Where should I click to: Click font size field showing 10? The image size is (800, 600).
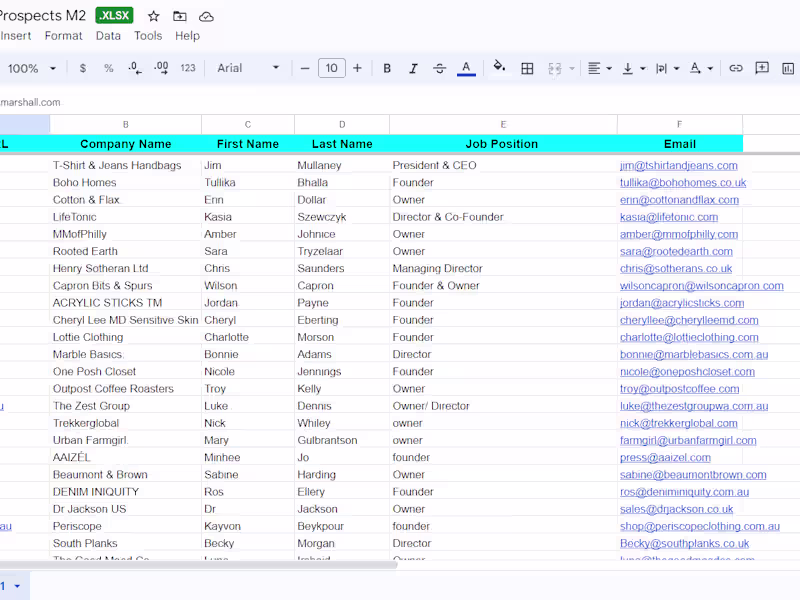[x=332, y=68]
